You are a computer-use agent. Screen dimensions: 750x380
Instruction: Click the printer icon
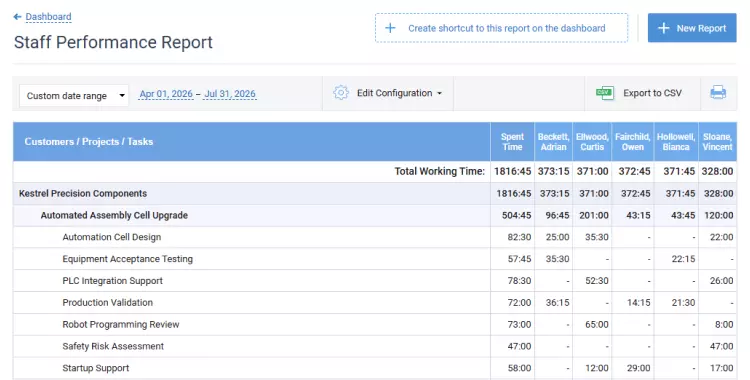click(718, 92)
